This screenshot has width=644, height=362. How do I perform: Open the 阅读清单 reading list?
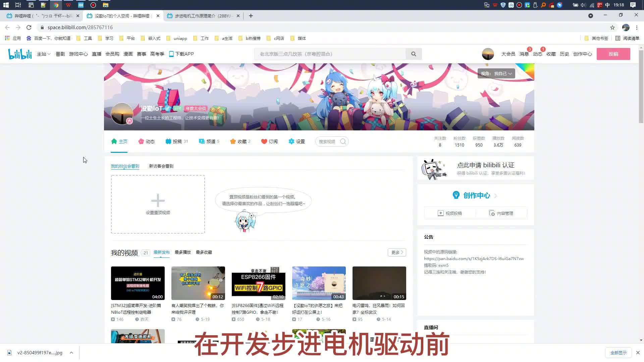pos(628,38)
